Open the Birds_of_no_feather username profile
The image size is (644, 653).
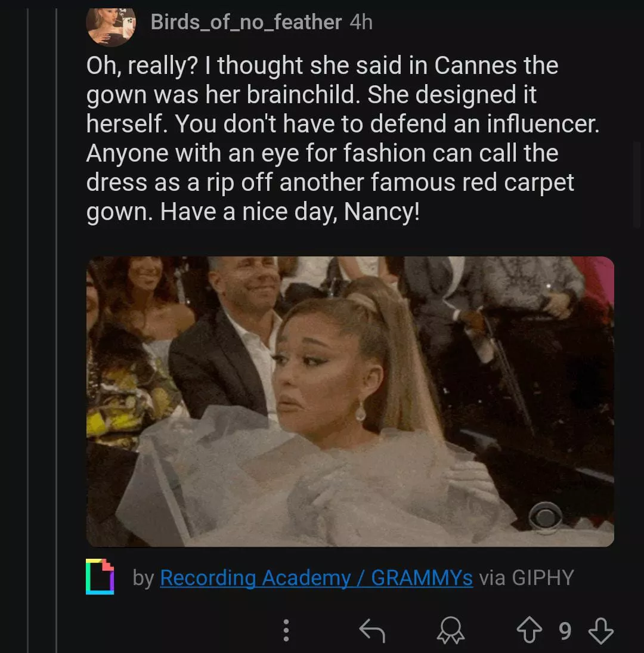[246, 23]
